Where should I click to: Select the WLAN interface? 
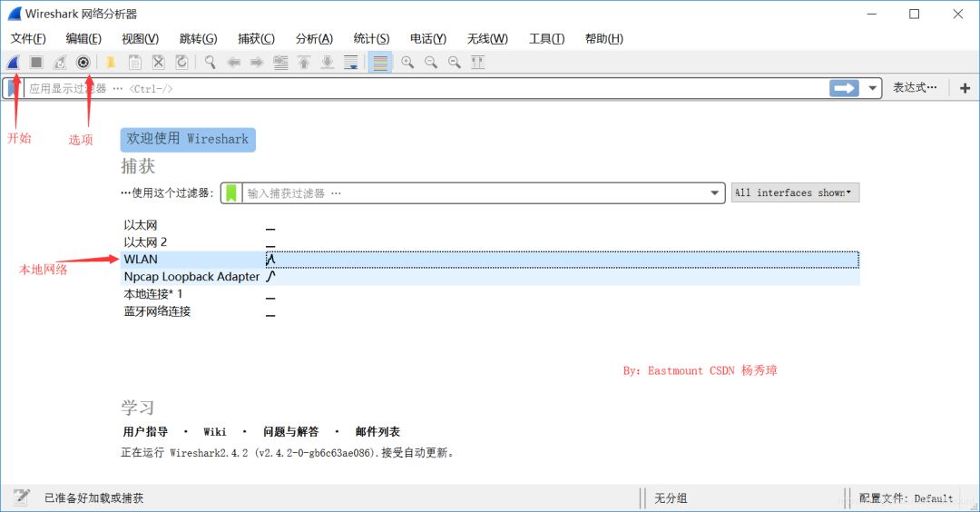pos(490,260)
